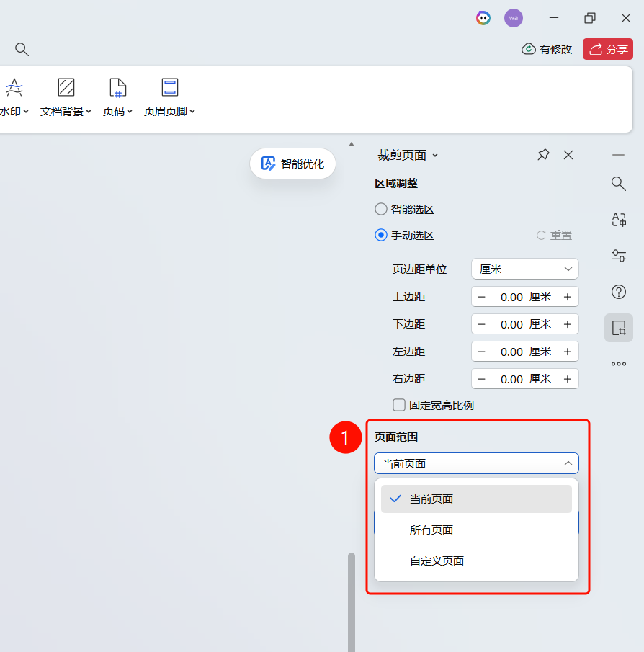This screenshot has width=644, height=652.
Task: Click the colorful AI assistant icon
Action: tap(483, 18)
